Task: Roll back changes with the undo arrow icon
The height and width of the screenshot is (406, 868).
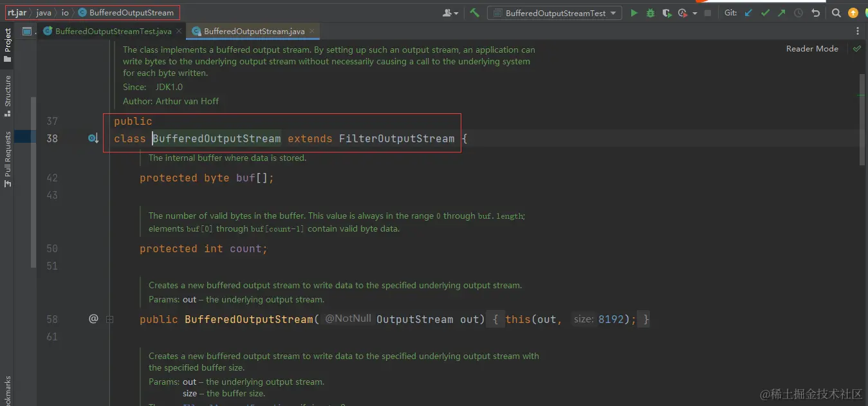Action: pyautogui.click(x=815, y=13)
